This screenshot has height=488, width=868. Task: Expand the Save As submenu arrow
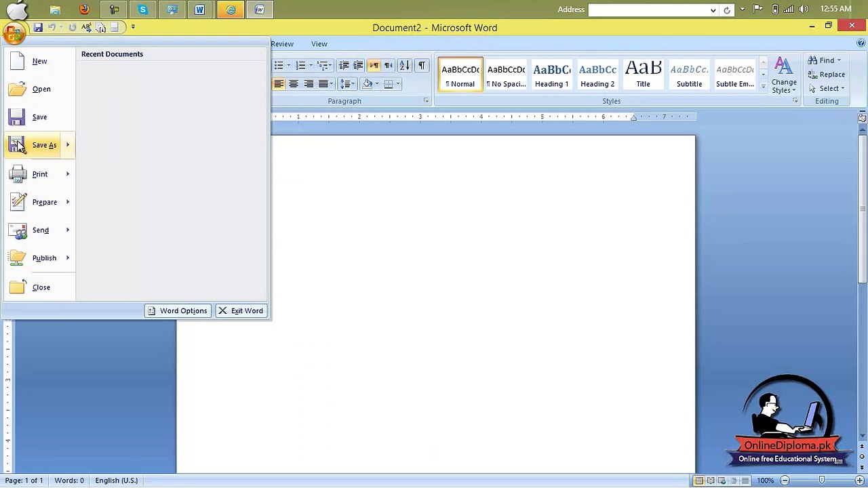pos(68,145)
